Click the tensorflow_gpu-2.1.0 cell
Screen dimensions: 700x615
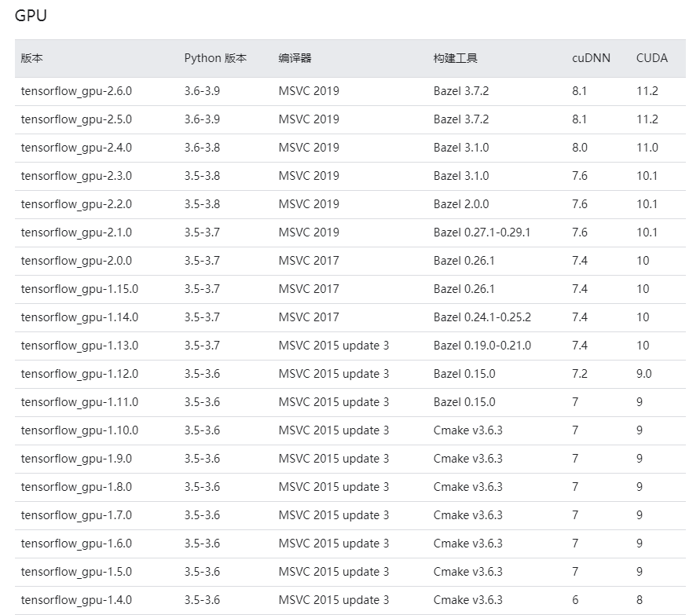76,232
